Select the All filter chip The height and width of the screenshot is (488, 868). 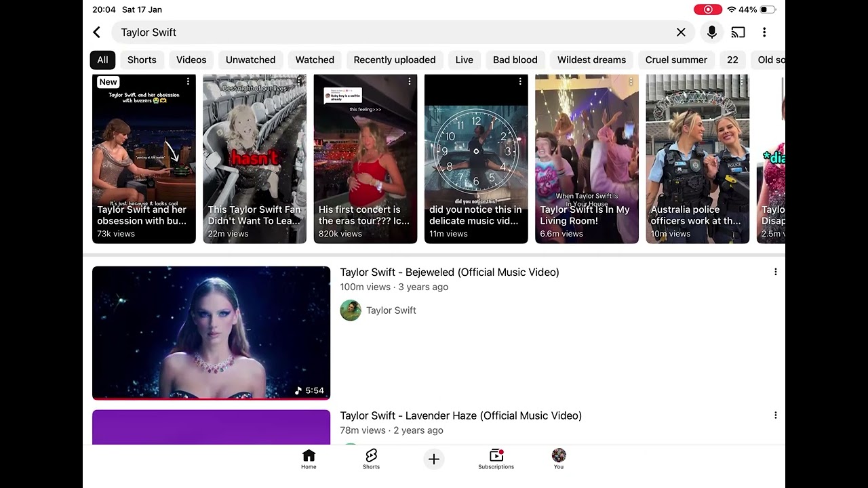(102, 60)
